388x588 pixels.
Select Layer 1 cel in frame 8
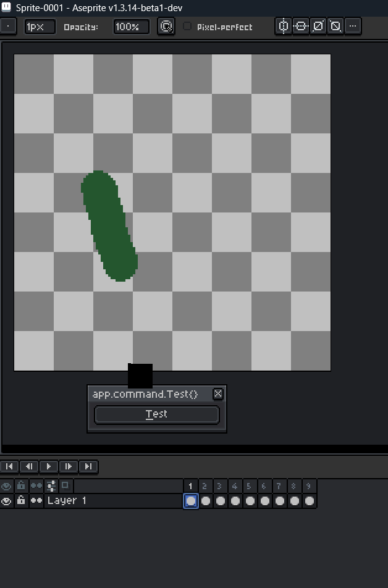pos(294,501)
